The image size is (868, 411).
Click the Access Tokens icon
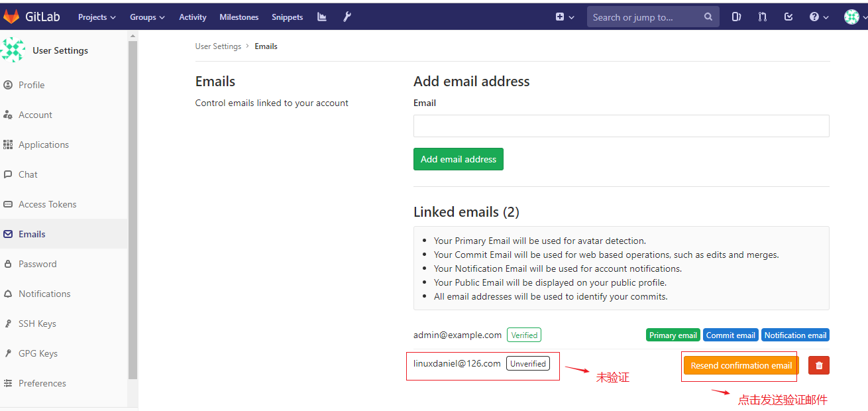(8, 204)
